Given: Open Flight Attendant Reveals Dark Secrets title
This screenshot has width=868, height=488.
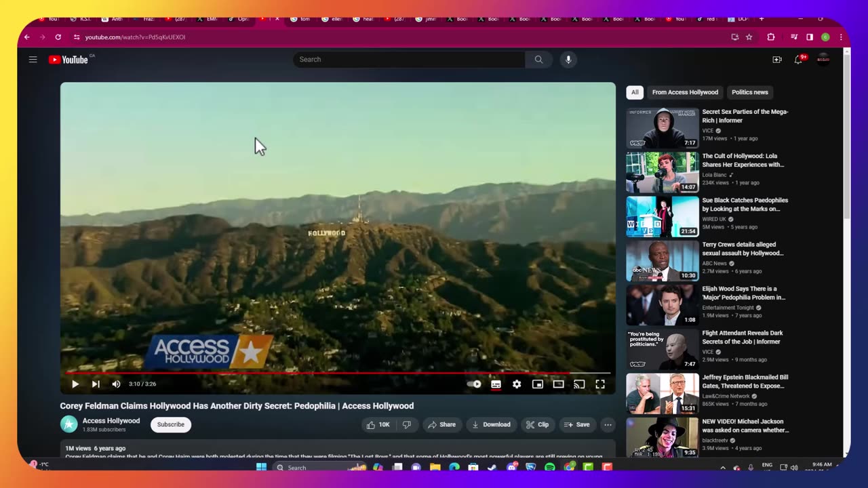Looking at the screenshot, I should point(743,338).
